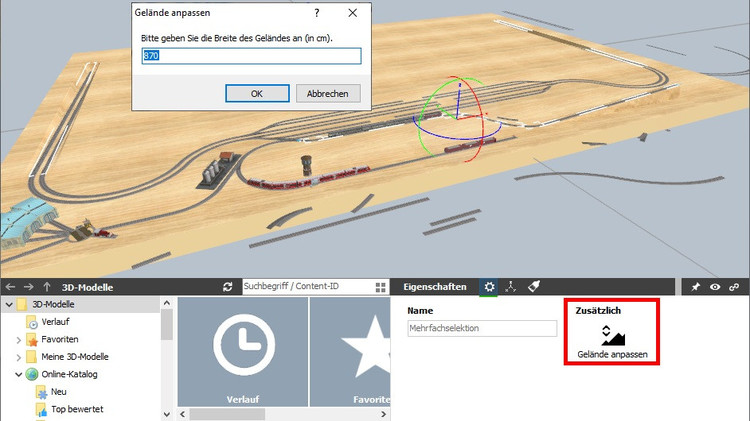Click the water tower model on layout
750x421 pixels.
pos(306,165)
